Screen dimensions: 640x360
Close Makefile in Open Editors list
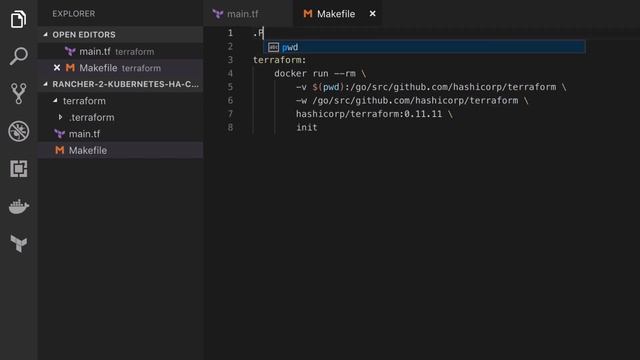(x=57, y=68)
